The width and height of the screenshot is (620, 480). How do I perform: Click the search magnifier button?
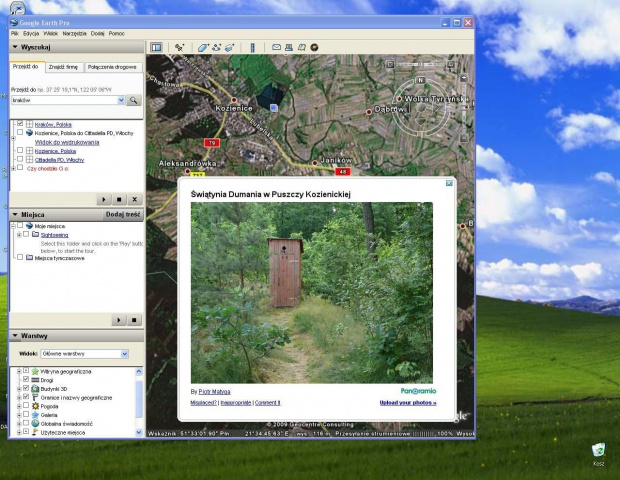tap(134, 100)
